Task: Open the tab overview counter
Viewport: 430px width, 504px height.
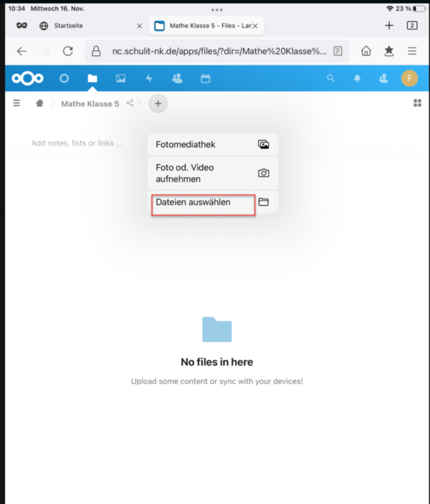Action: pos(412,25)
